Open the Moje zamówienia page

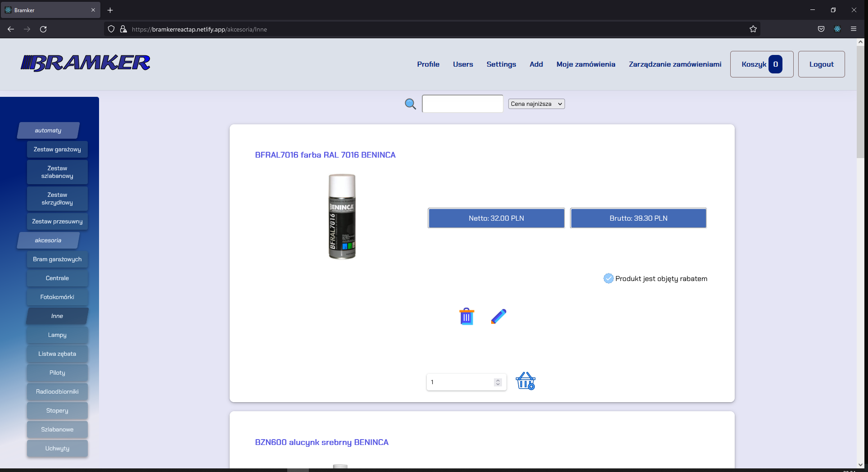586,64
